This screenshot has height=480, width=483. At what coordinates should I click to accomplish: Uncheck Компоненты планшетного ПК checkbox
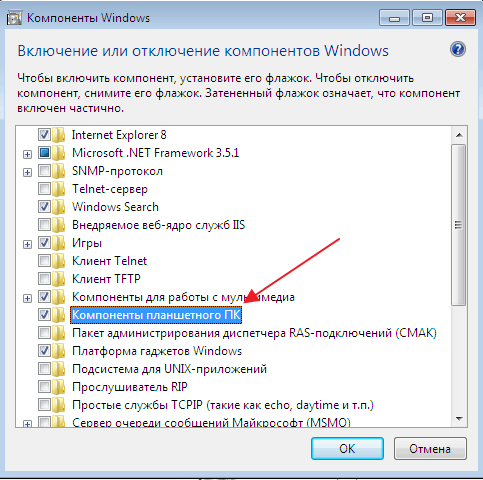(x=44, y=314)
